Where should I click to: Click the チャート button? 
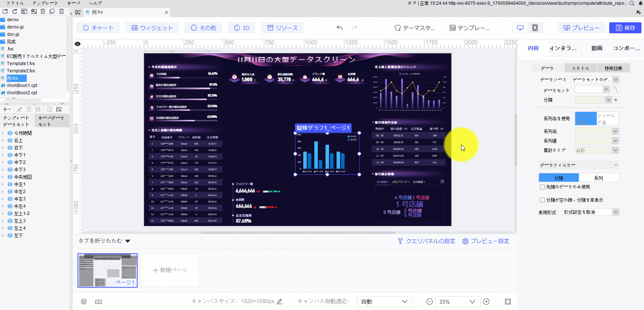[x=98, y=28]
